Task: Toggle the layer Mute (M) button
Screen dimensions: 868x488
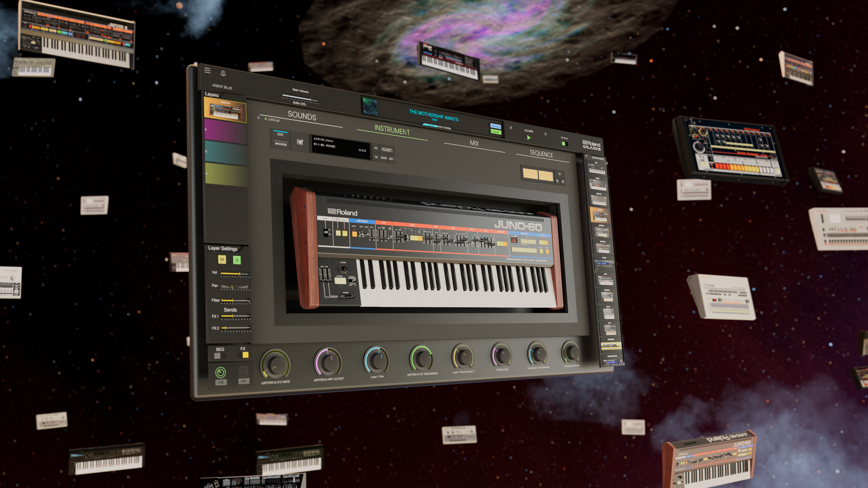Action: tap(222, 260)
